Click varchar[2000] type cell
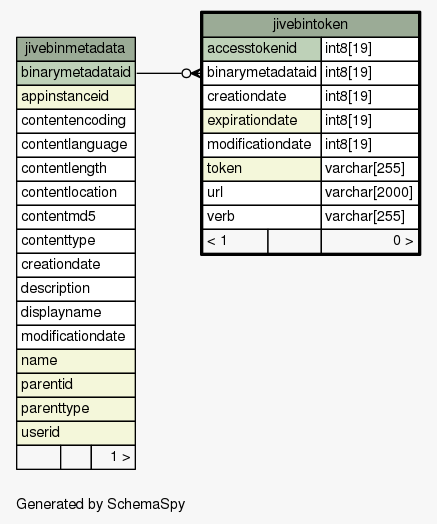Viewport: 437px width, 524px height. point(370,193)
